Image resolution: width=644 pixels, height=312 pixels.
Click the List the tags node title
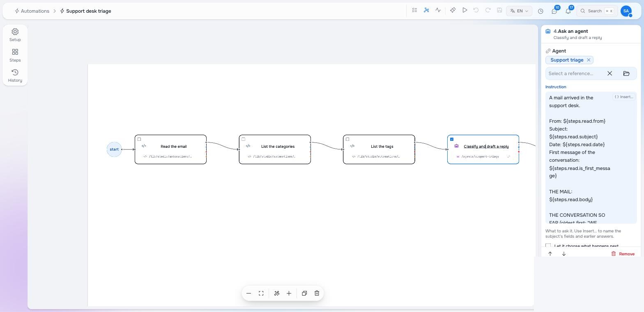382,147
